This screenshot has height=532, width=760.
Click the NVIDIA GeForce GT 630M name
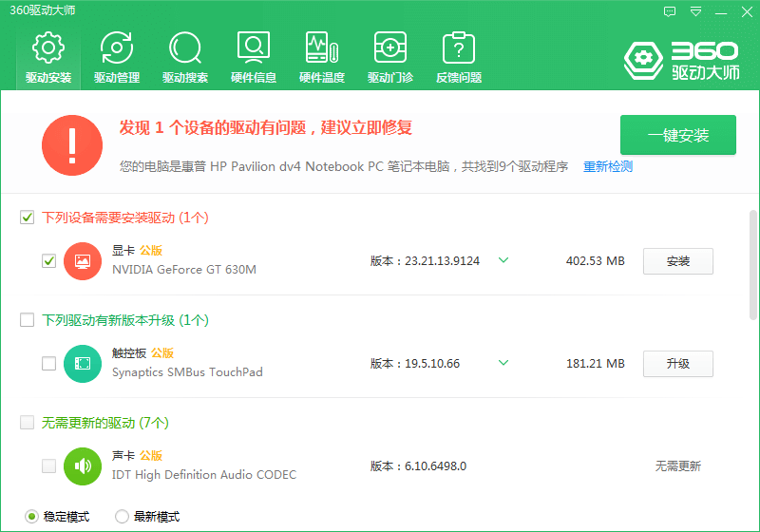click(184, 270)
